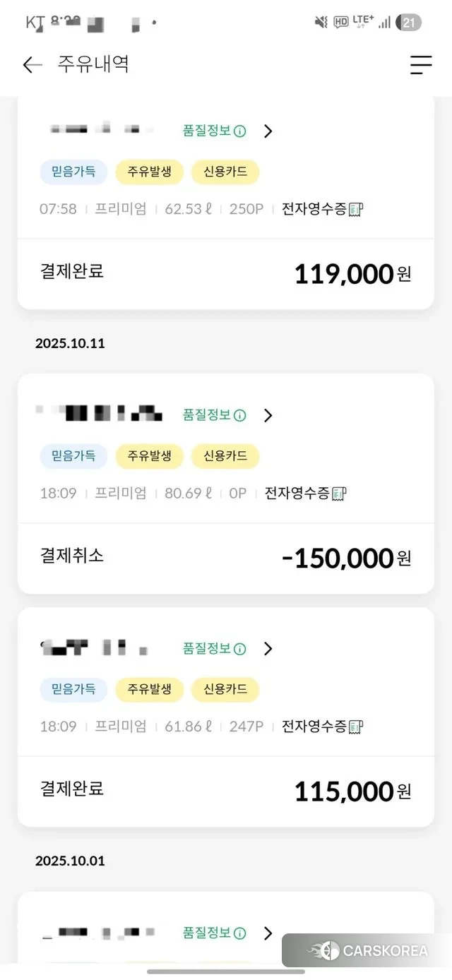452x980 pixels.
Task: Expand station details chevron on 결제취소 card
Action: pyautogui.click(x=268, y=416)
